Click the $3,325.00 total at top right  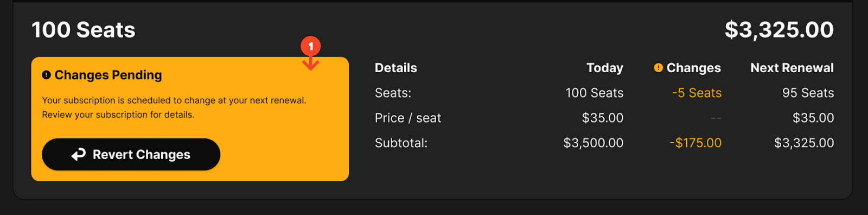pos(779,30)
